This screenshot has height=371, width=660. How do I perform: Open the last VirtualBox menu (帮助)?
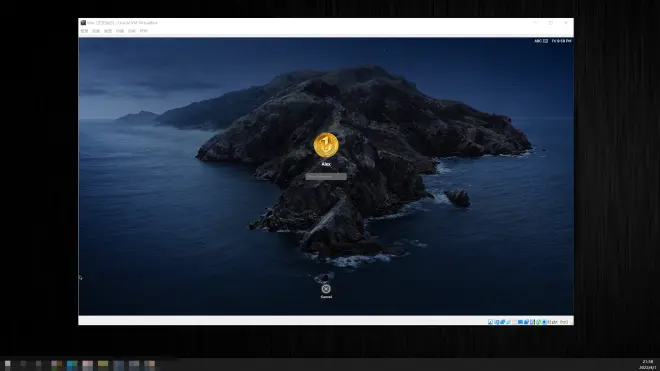coord(144,31)
